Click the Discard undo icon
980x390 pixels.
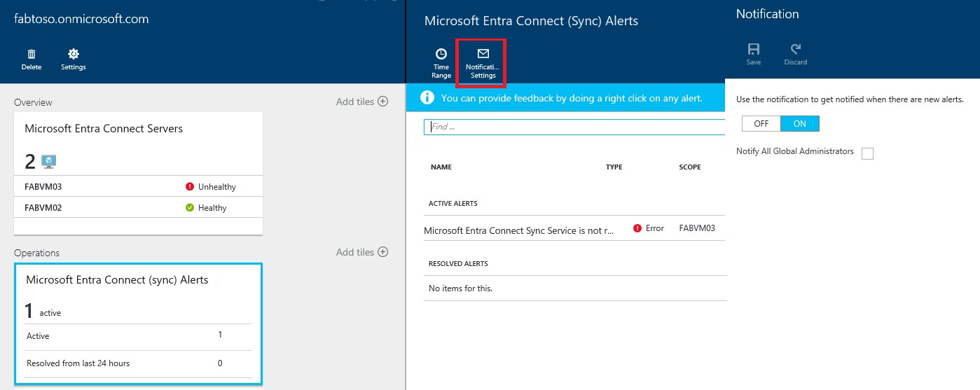(795, 49)
